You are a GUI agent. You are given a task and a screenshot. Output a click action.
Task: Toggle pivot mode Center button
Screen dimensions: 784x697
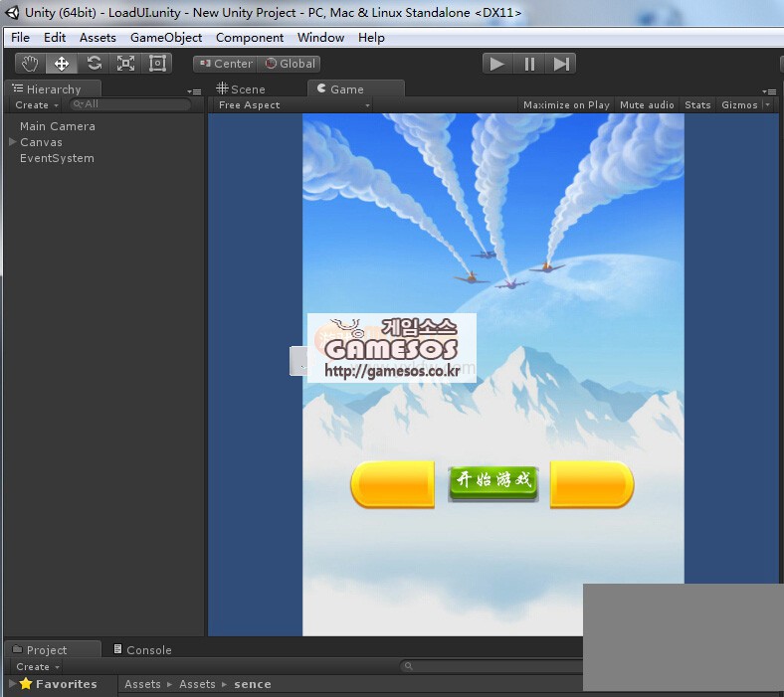tap(226, 64)
